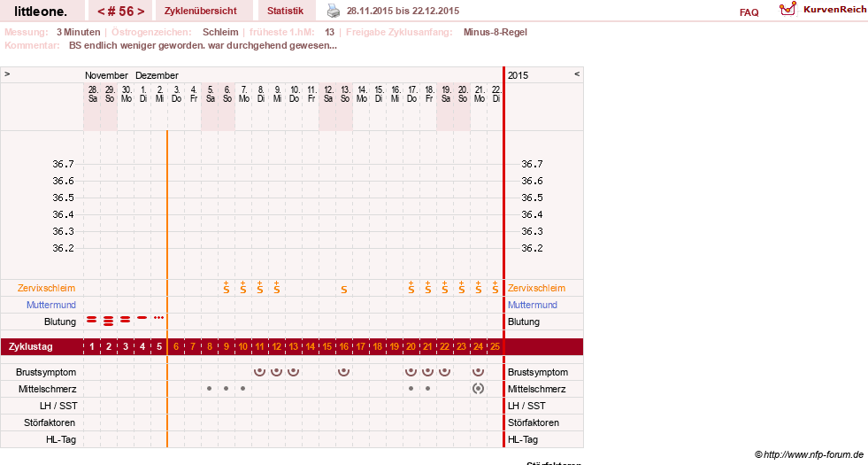868x465 pixels.
Task: Click cervical mucus S+ symbol on 6. So
Action: coord(227,288)
